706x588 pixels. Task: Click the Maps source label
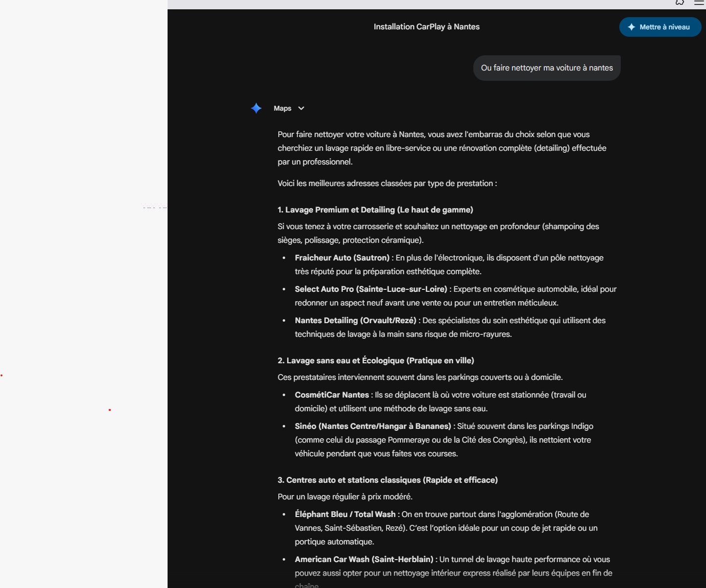click(282, 108)
